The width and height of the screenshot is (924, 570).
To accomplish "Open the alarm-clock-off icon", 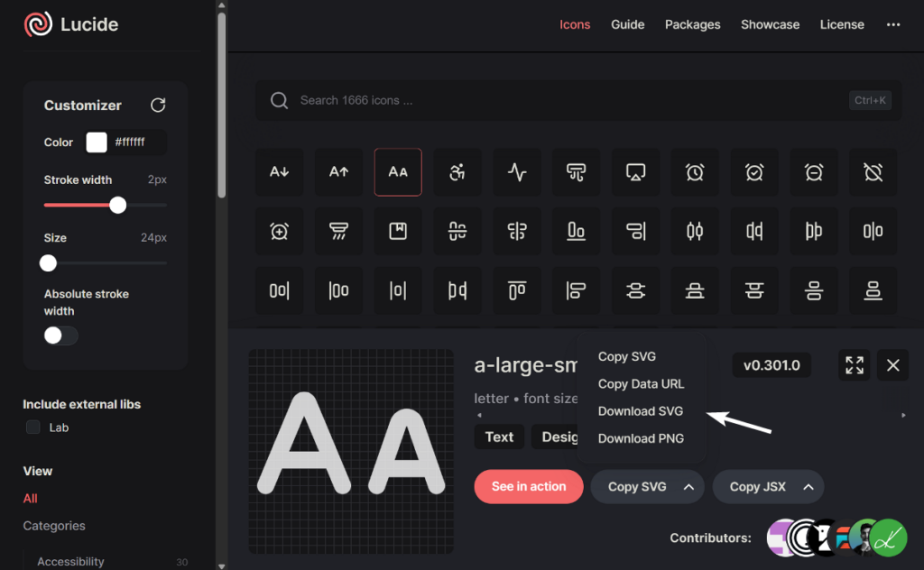I will tap(873, 171).
